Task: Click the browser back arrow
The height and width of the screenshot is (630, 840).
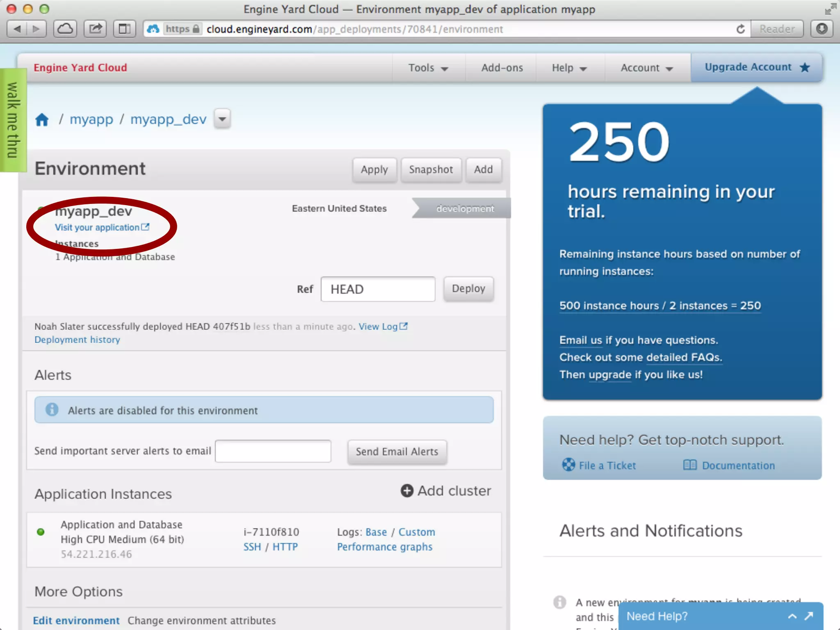Action: 17,29
